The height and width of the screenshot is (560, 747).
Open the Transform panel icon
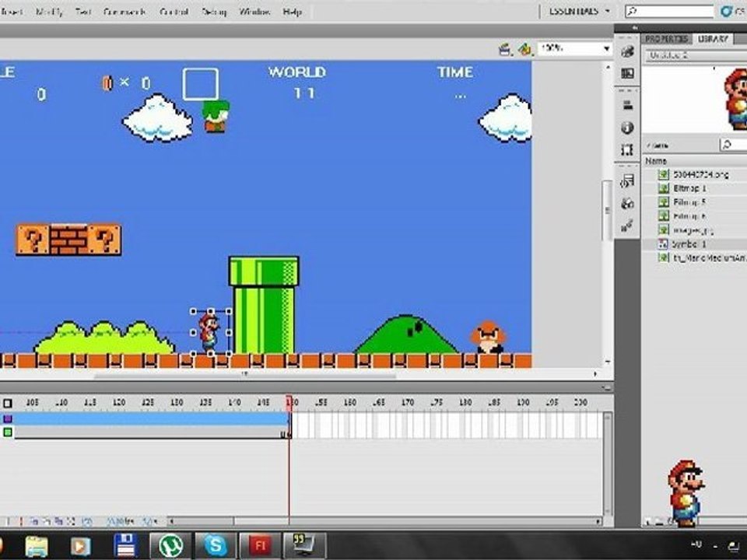tap(627, 149)
